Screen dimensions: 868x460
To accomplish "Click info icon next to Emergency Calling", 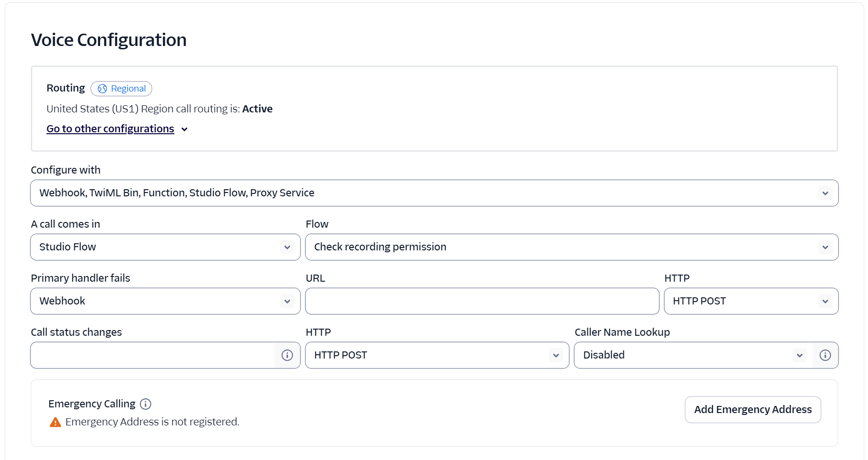I will 146,404.
